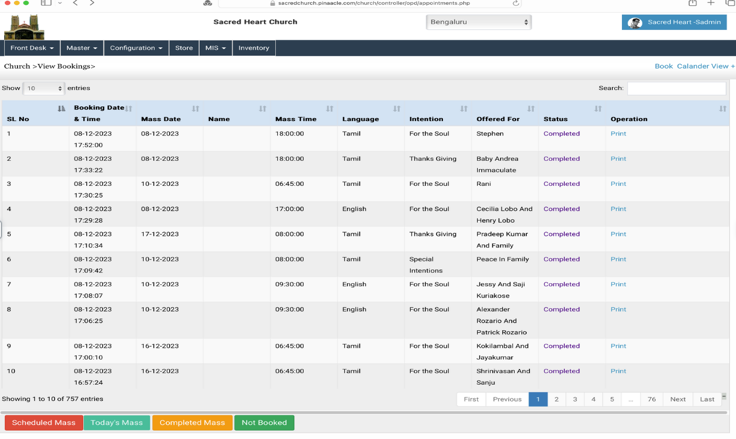Filter by Completed Mass orange button

(192, 423)
